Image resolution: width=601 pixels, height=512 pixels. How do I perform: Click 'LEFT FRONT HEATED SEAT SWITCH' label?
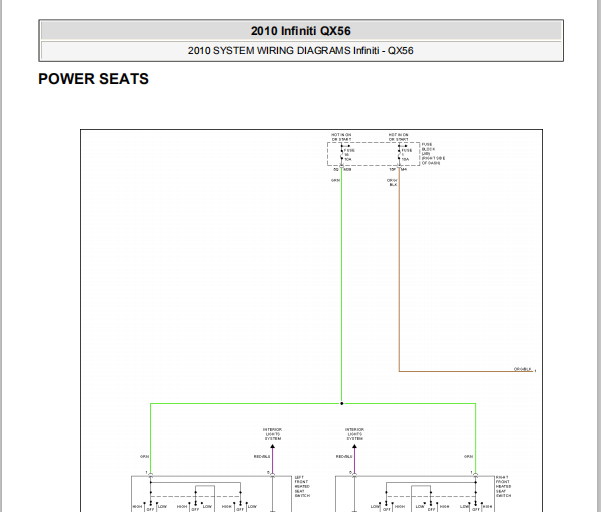coord(302,487)
